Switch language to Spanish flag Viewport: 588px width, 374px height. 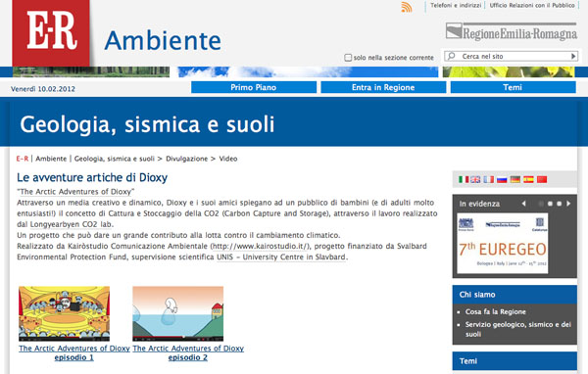point(528,179)
